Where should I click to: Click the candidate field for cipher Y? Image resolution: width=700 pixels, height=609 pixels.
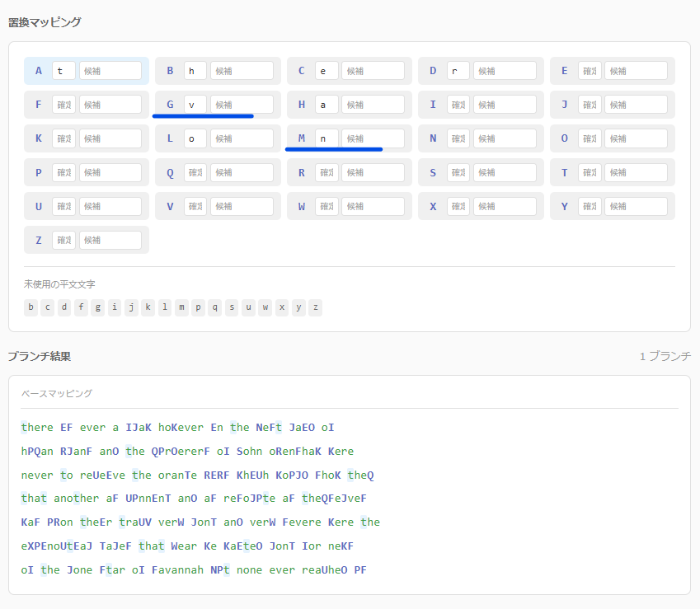(x=636, y=206)
